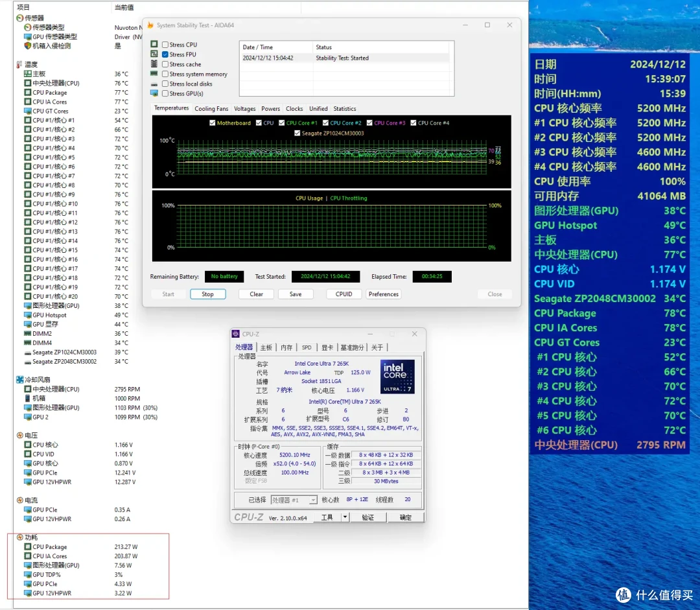This screenshot has width=700, height=610.
Task: Click the 主板 motherboard icon under 温度
Action: click(x=28, y=74)
